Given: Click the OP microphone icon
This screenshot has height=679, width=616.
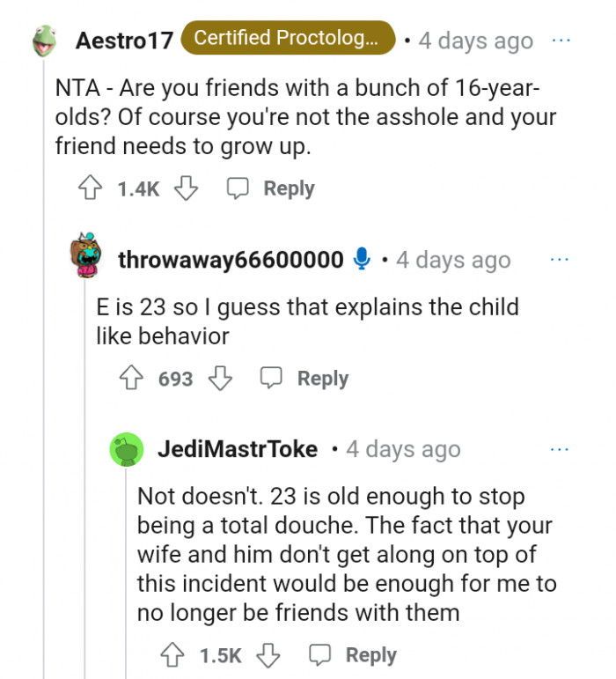Looking at the screenshot, I should tap(361, 260).
